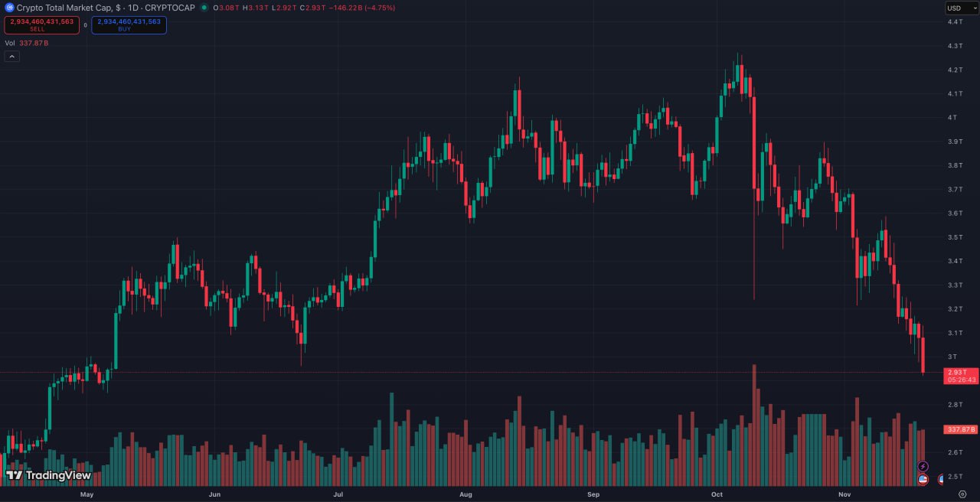Click the 2.93T current price label

click(x=961, y=372)
